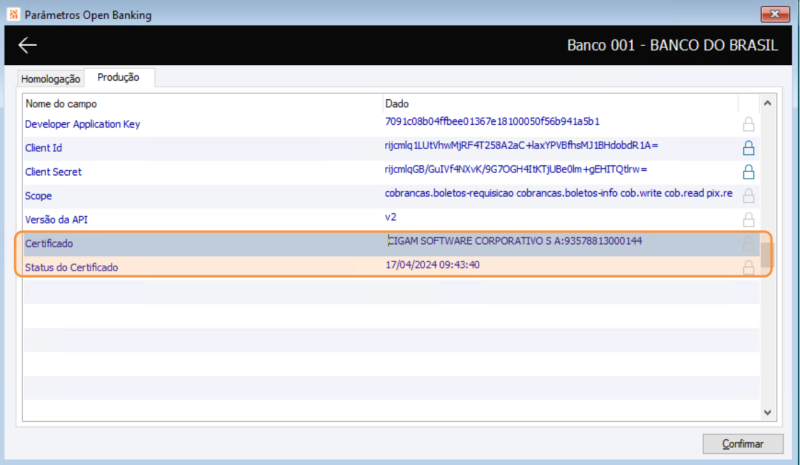Go back using the arrow icon
Screen dimensions: 800x465
point(28,45)
